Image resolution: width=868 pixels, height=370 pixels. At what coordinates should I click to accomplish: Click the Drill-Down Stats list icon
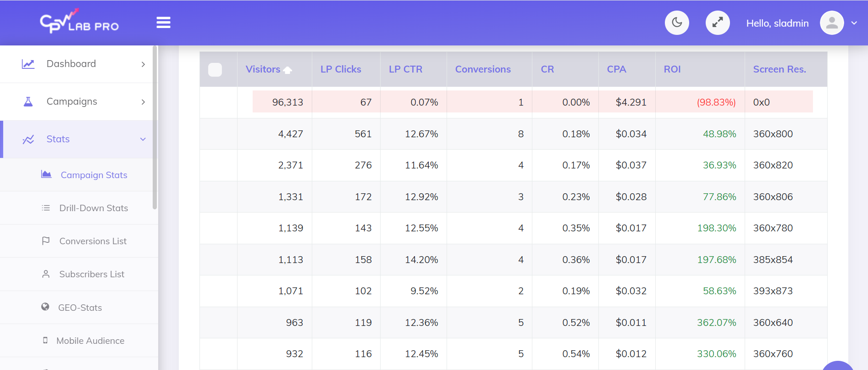(46, 208)
